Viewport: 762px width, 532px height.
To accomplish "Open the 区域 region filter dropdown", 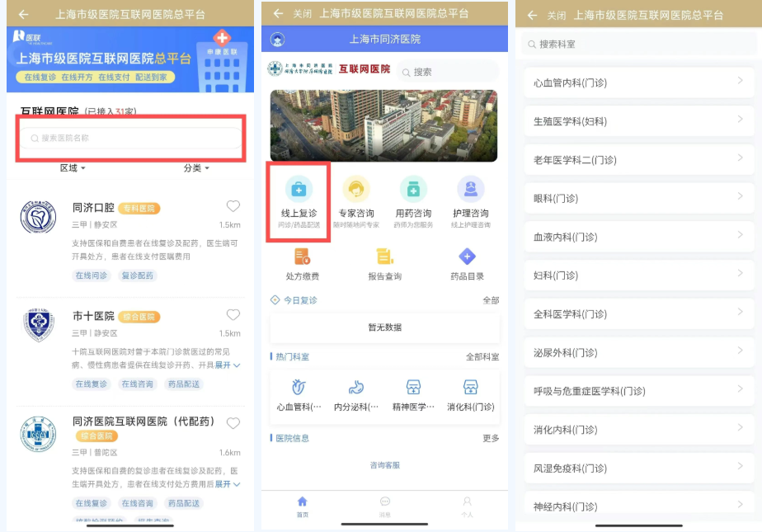I will point(73,168).
